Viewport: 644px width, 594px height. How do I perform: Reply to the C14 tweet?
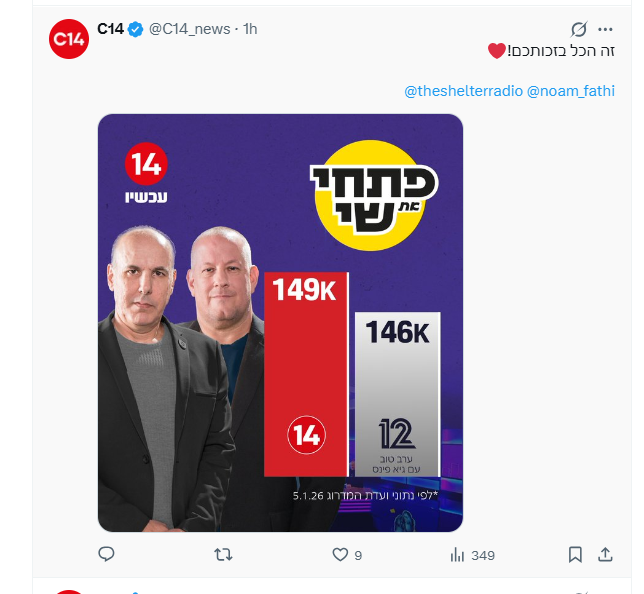(107, 554)
